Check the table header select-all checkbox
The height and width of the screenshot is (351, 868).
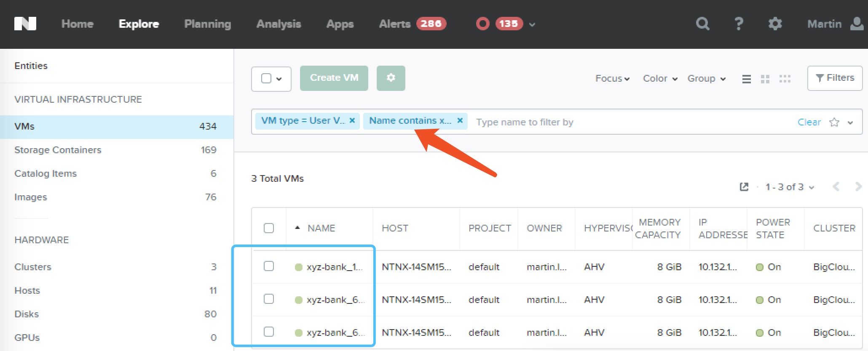(269, 228)
